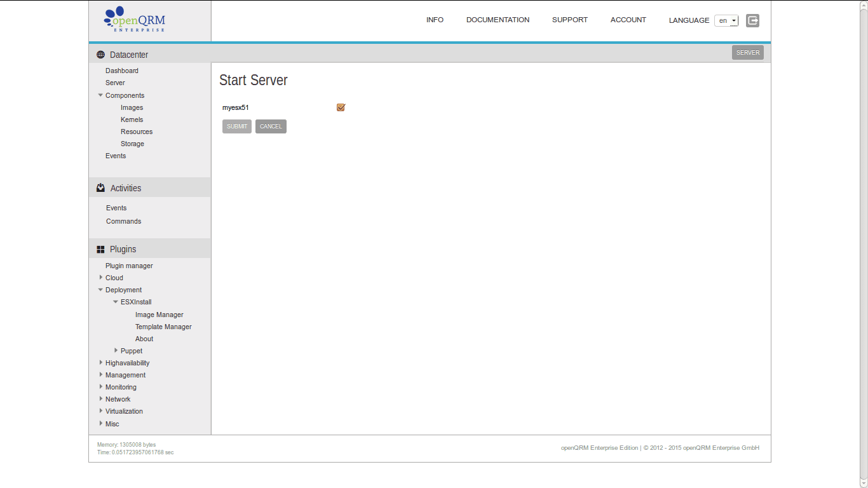Expand the Cloud plugin group

point(100,278)
